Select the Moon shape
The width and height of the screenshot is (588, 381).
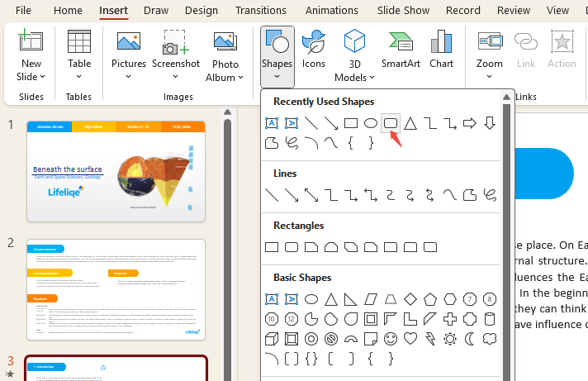point(470,339)
